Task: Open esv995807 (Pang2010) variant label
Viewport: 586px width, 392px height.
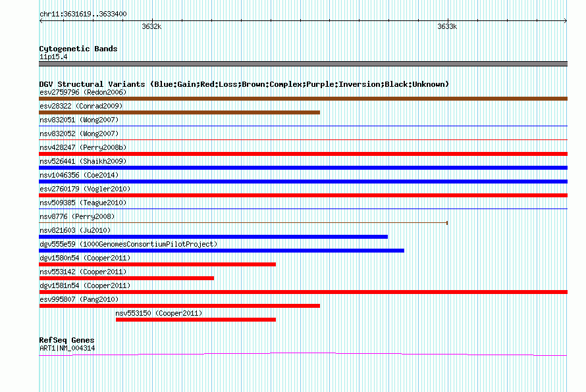Action: click(79, 299)
